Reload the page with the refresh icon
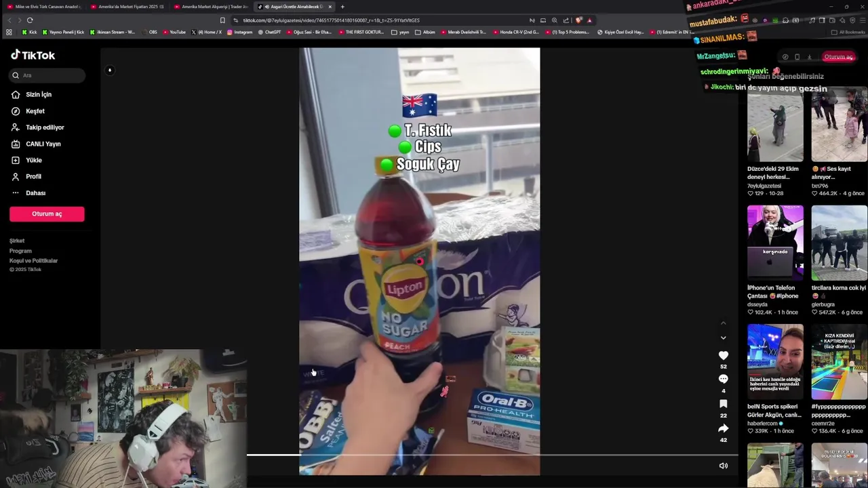 [30, 20]
